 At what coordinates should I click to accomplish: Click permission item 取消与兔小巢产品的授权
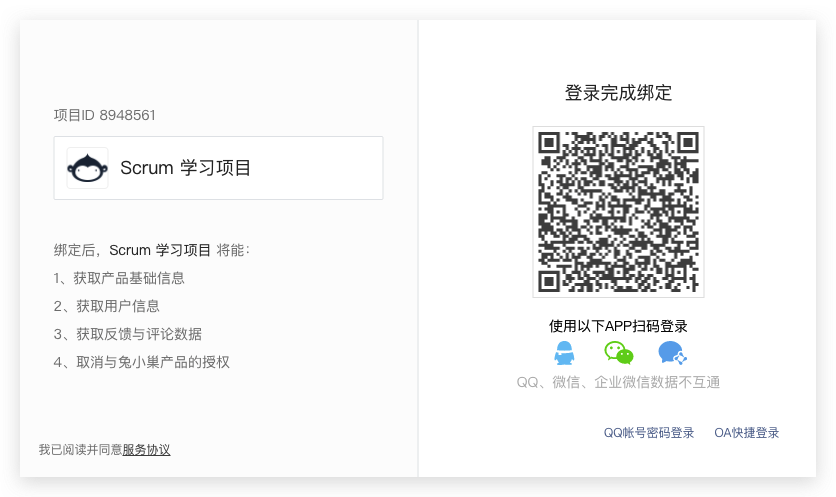tap(142, 362)
